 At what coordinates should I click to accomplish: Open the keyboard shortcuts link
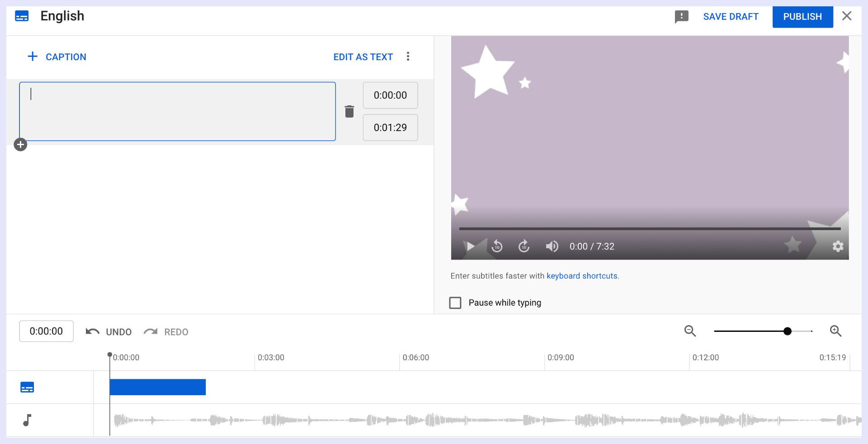tap(582, 276)
